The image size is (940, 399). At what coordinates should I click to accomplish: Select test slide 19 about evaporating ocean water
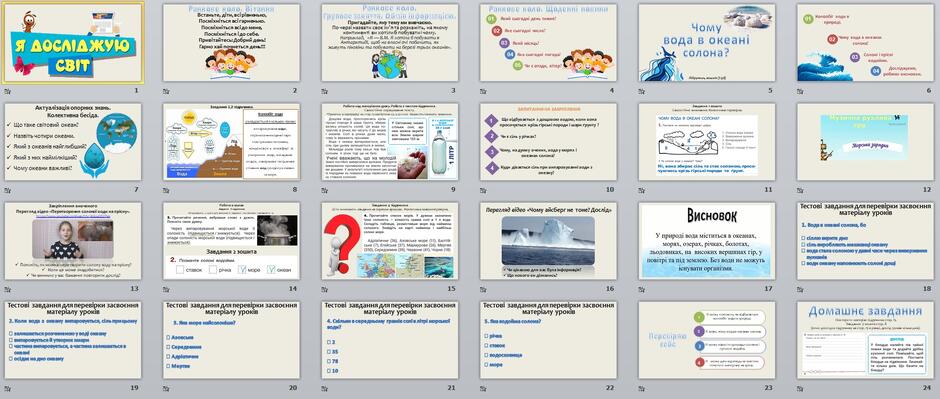(73, 339)
